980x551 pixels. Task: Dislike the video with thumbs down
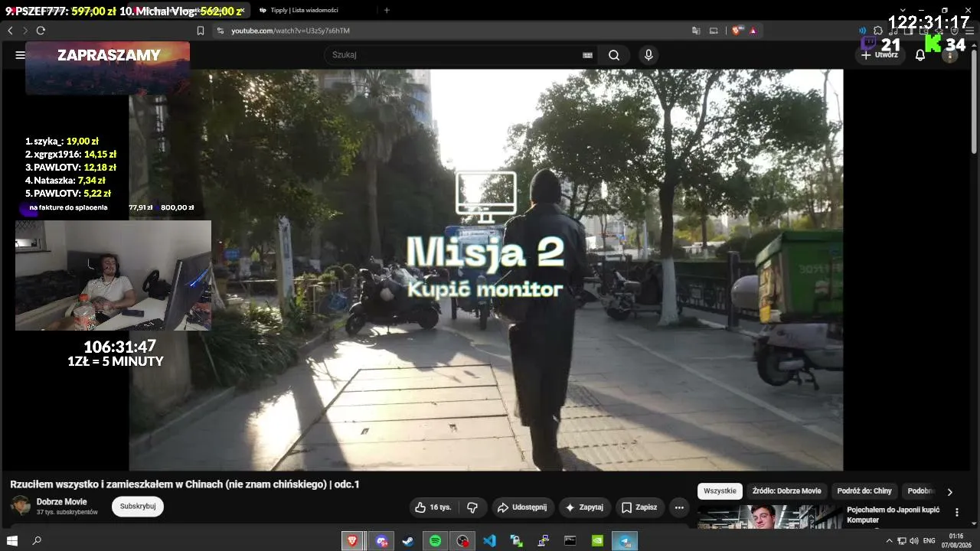coord(472,507)
